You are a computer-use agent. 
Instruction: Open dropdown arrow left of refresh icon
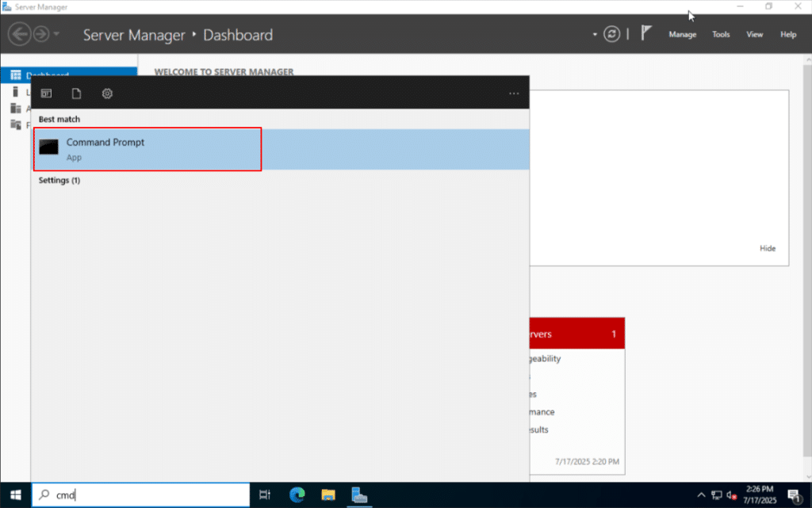(595, 35)
